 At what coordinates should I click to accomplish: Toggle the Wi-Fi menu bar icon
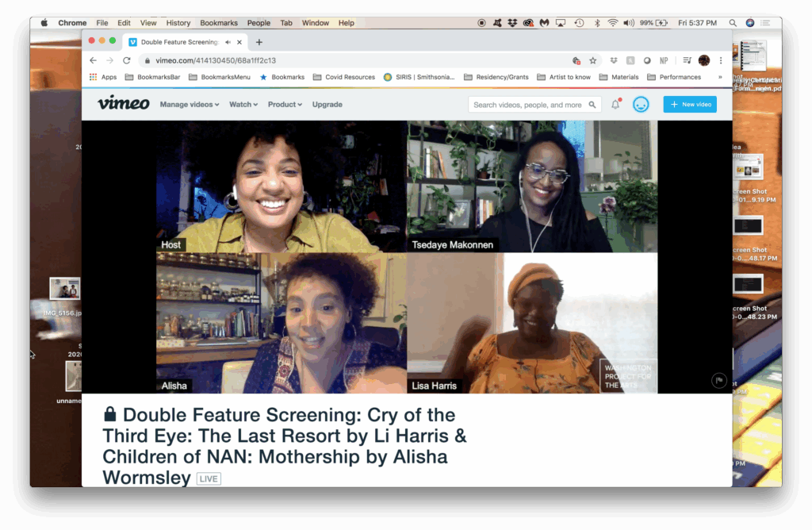[612, 23]
